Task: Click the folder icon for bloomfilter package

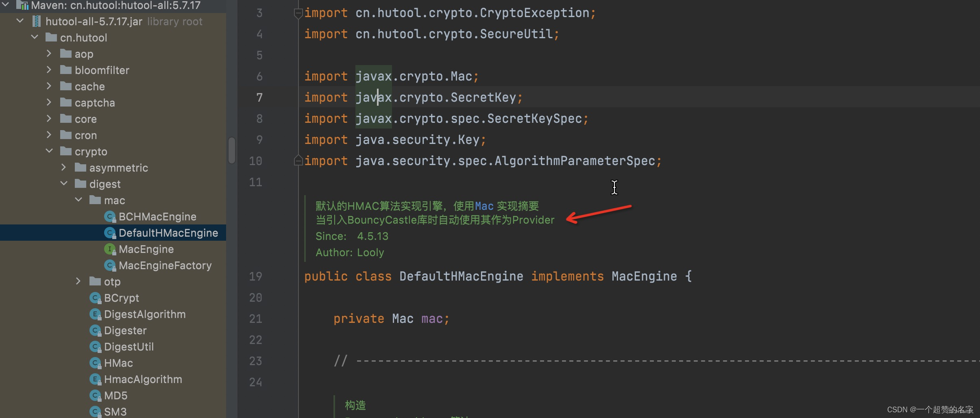Action: tap(66, 70)
